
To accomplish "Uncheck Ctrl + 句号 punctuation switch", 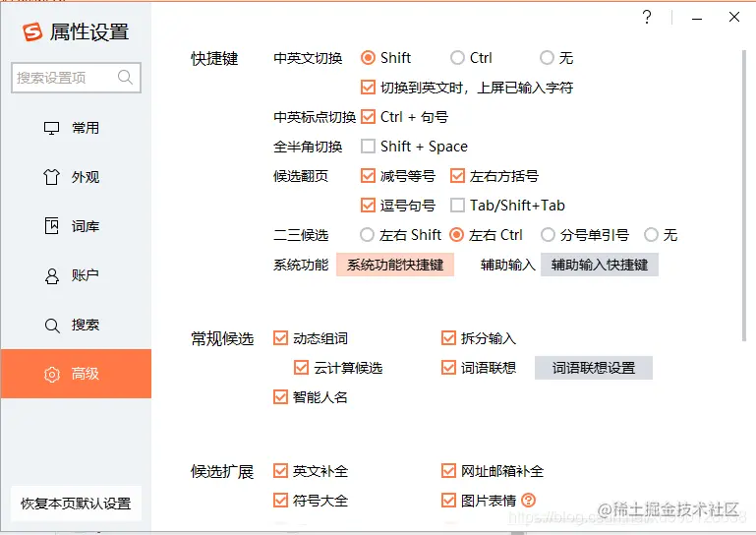I will coord(368,117).
